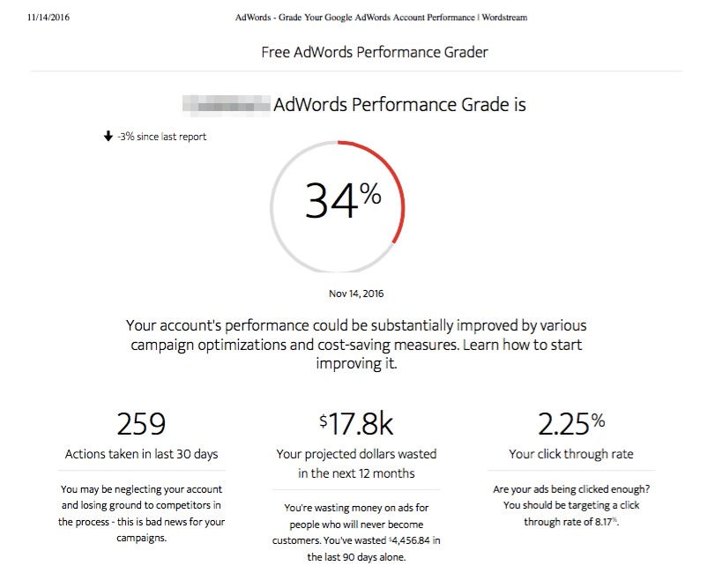Open the 'Learn how to start improving it' link

click(x=449, y=354)
